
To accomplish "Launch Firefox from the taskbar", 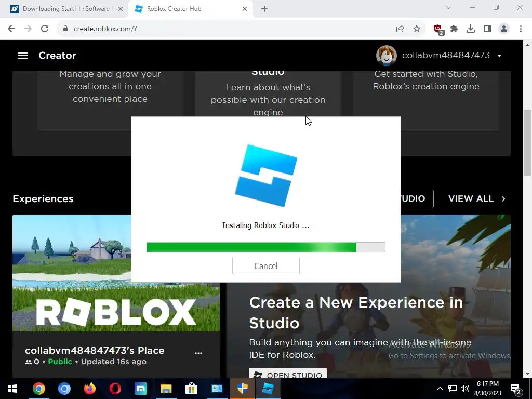I will 89,389.
